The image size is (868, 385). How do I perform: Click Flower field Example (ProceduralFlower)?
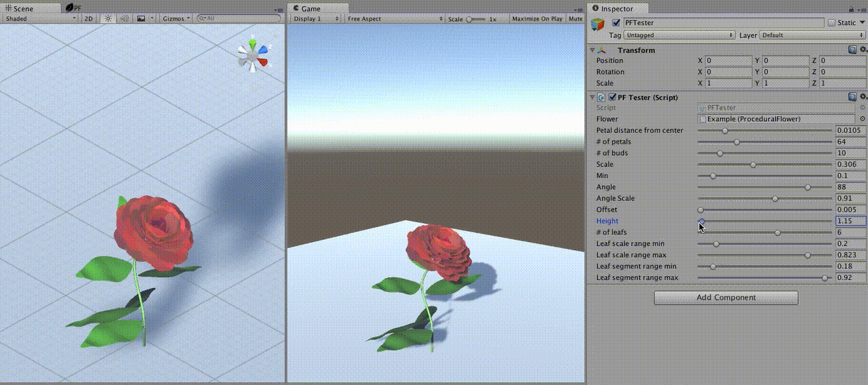pos(777,119)
